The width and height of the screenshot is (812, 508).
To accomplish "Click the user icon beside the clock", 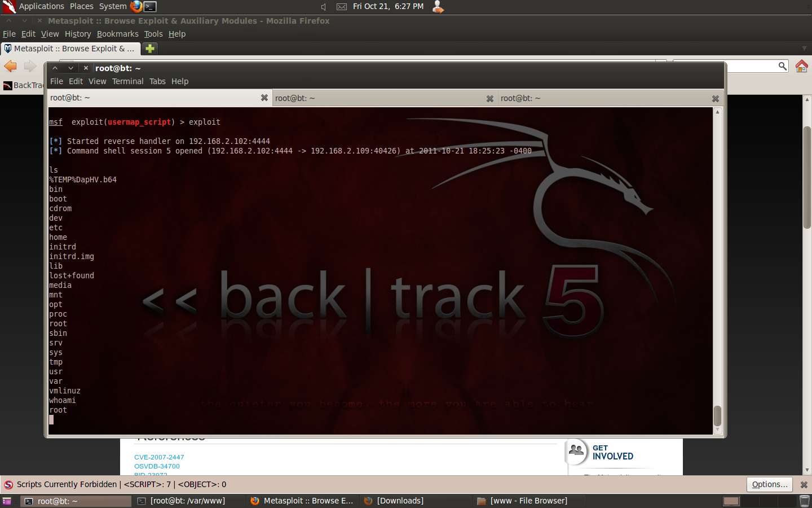I will (x=438, y=6).
